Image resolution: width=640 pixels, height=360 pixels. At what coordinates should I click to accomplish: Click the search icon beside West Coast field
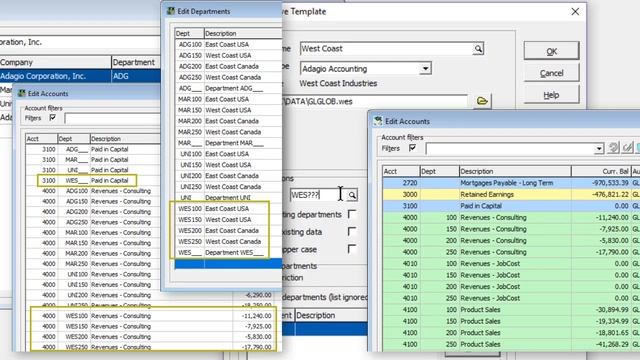(478, 49)
